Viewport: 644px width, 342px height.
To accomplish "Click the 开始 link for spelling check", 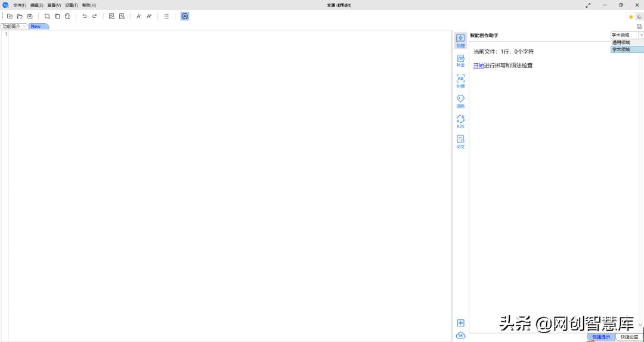I will tap(478, 66).
